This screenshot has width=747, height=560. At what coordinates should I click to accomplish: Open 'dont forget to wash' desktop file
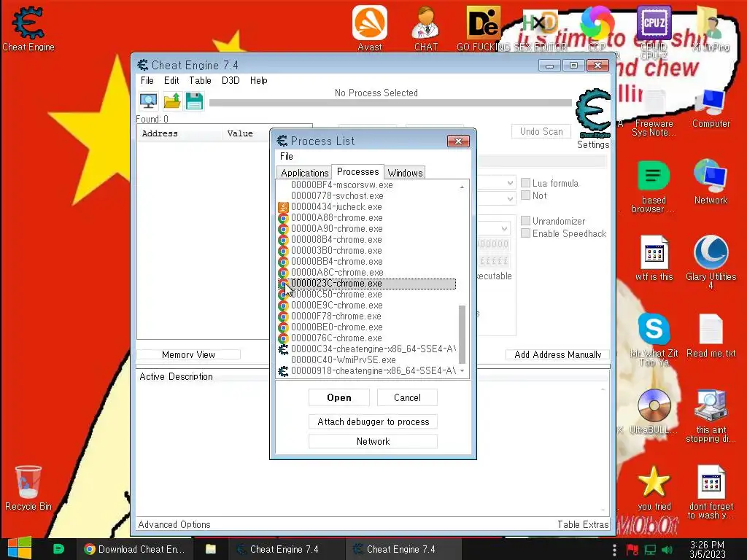(x=711, y=492)
